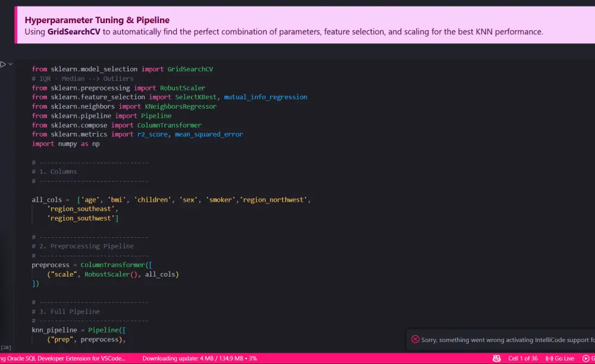Viewport: 595px width, 364px height.
Task: Click the execution count [28] label
Action: click(x=6, y=347)
